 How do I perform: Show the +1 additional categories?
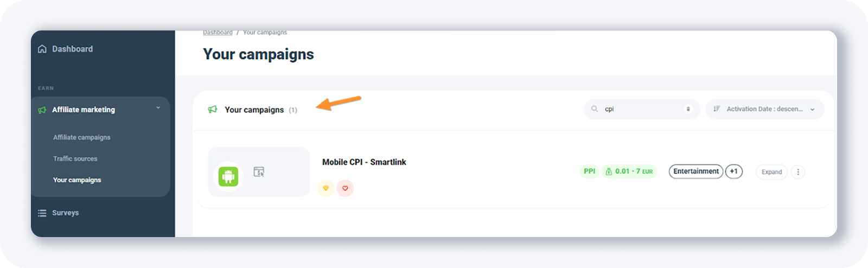pyautogui.click(x=733, y=171)
